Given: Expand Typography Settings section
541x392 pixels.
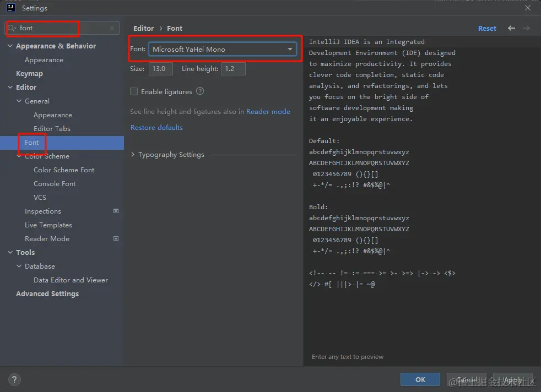Looking at the screenshot, I should click(x=133, y=155).
